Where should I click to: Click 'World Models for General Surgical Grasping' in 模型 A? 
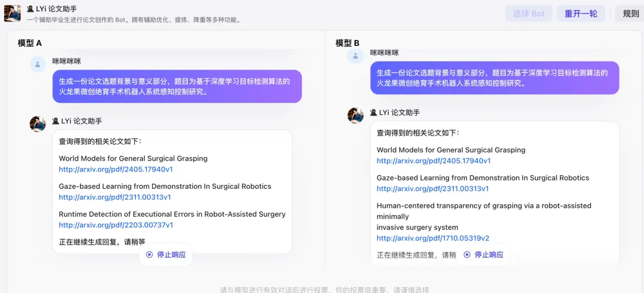133,158
